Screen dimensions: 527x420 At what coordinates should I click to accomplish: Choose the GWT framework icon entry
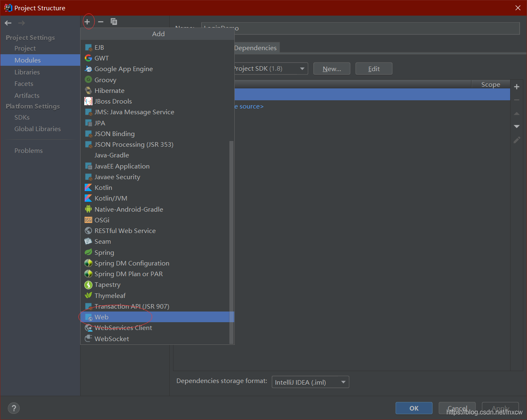point(157,58)
